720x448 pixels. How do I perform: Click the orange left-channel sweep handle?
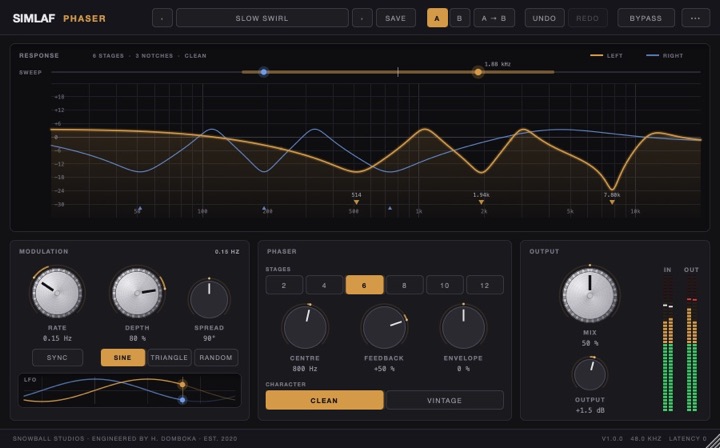pyautogui.click(x=478, y=72)
